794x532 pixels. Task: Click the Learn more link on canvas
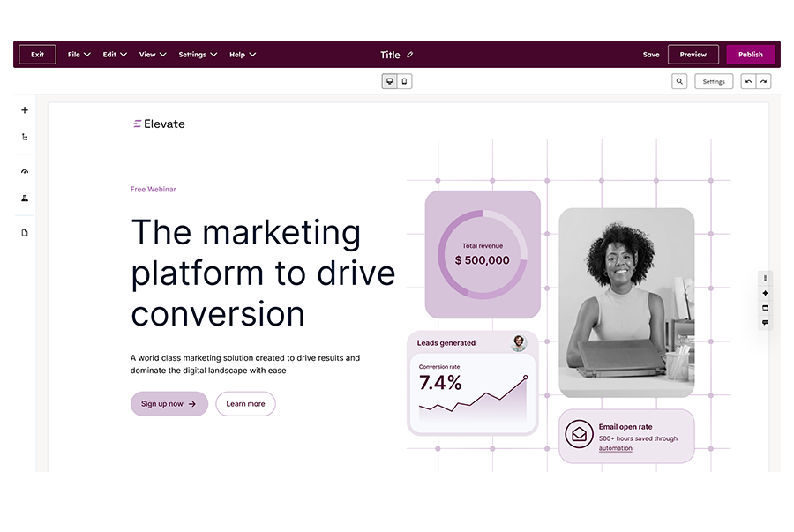[x=245, y=404]
